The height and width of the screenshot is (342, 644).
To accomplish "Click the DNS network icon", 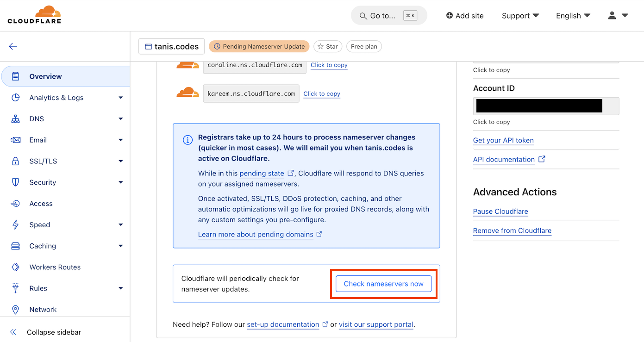I will pos(16,119).
